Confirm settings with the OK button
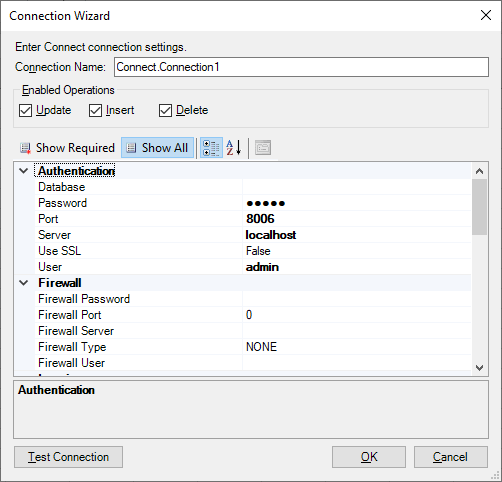This screenshot has height=482, width=502. (369, 457)
